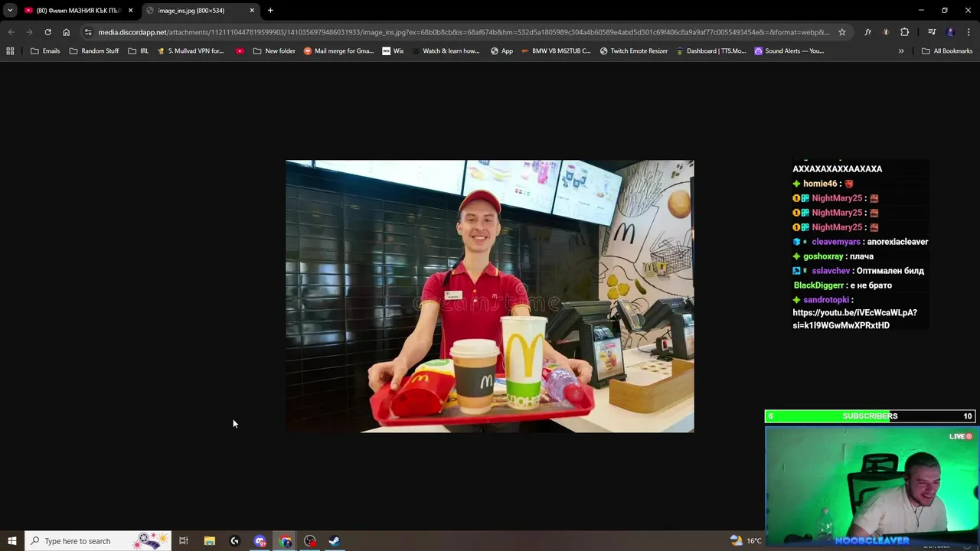Switch to the YouTube Филип tab
Screen dimensions: 980x551
pyautogui.click(x=77, y=11)
